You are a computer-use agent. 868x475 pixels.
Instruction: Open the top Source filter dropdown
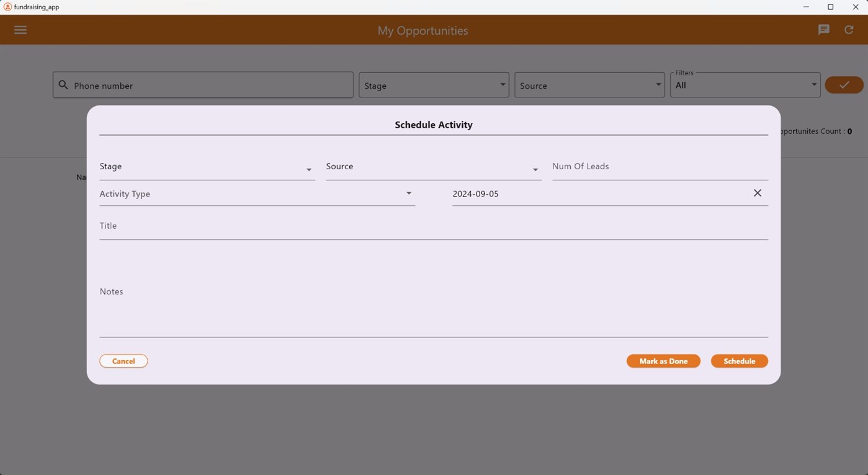coord(658,84)
